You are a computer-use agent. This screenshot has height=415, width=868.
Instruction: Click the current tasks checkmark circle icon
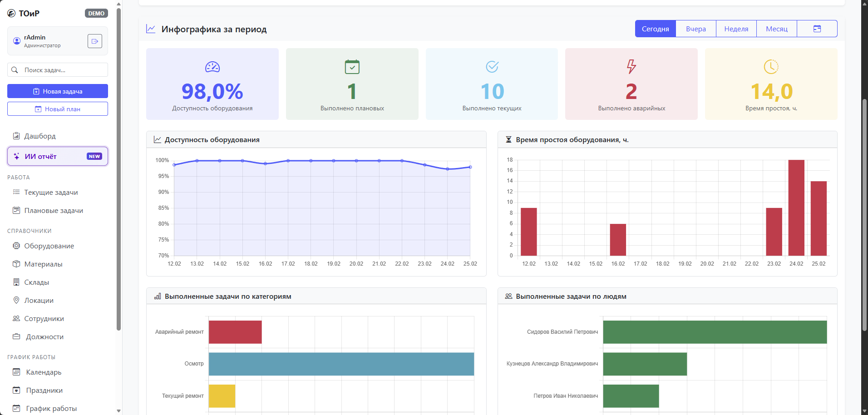point(492,67)
